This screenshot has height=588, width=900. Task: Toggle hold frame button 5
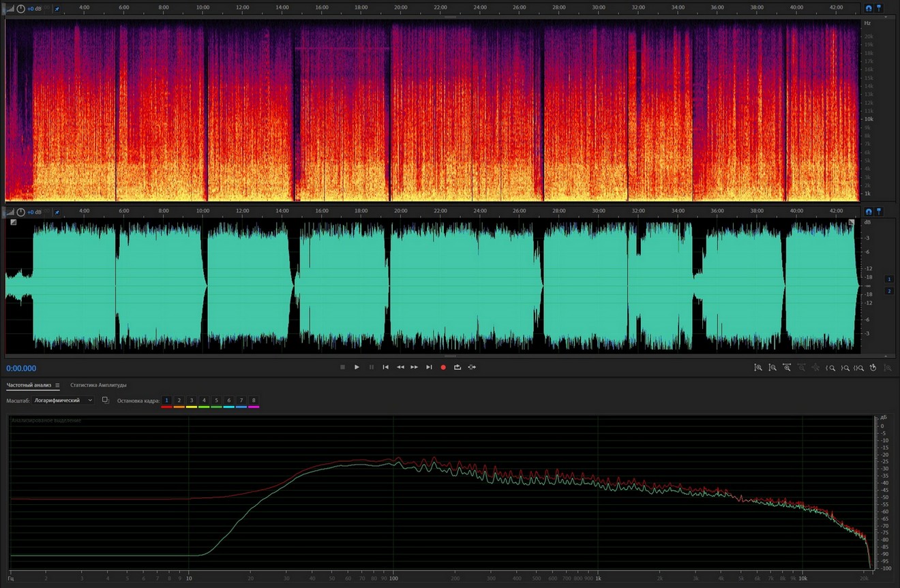(216, 401)
